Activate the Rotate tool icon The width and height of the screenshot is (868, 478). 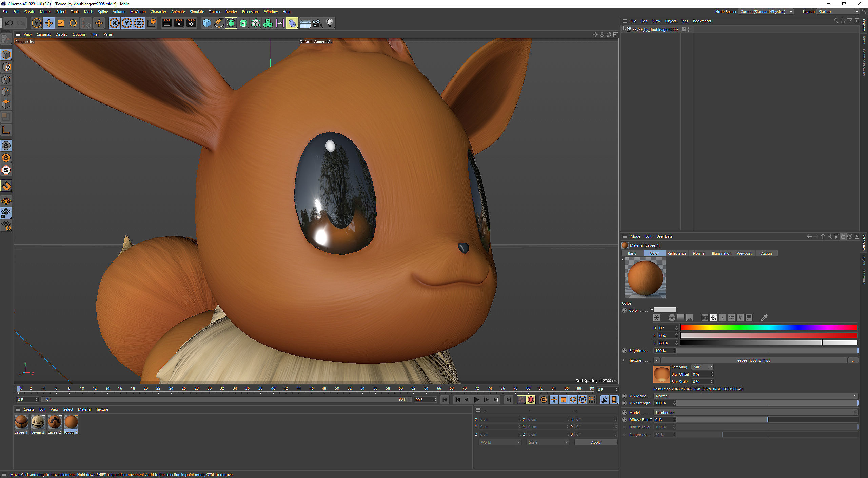point(73,23)
